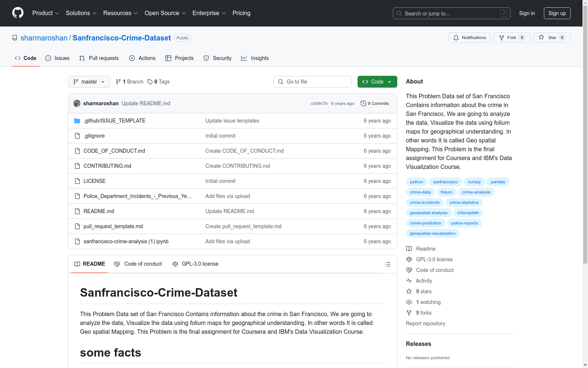Open the Pull requests tab
This screenshot has height=368, width=588.
(99, 58)
